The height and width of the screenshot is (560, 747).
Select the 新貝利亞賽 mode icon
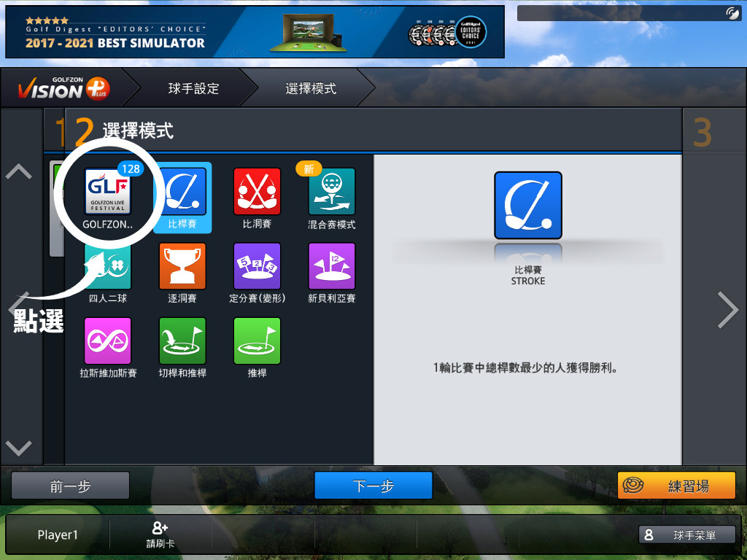coord(331,267)
